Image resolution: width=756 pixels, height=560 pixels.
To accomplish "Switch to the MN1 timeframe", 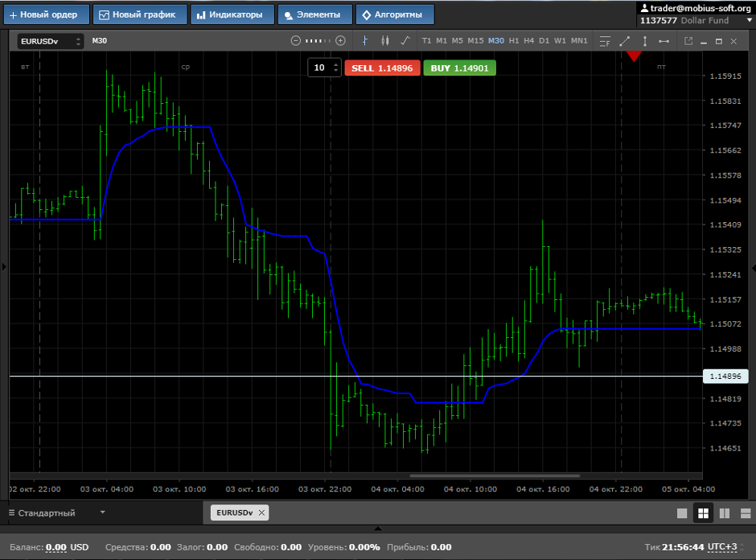I will [579, 41].
